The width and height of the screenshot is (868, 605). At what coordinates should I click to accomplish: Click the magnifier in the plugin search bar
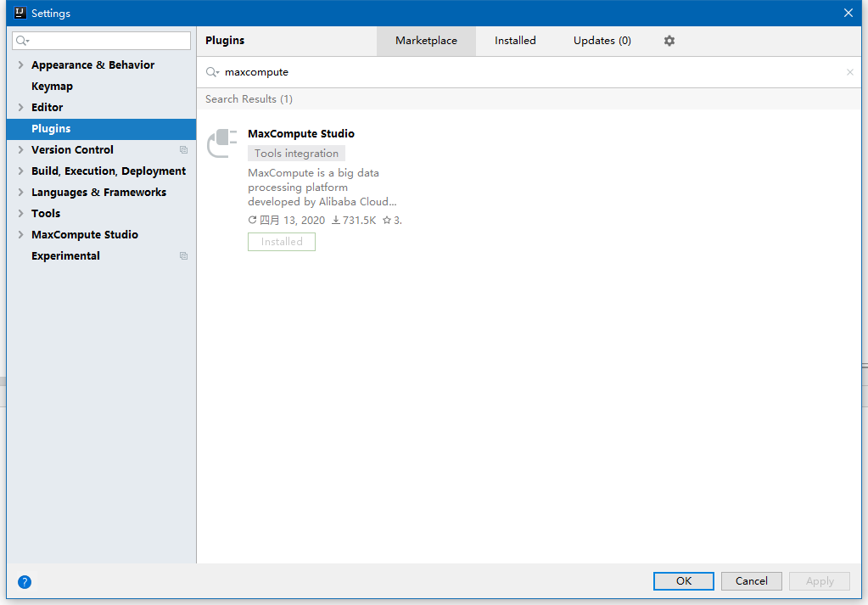point(210,72)
